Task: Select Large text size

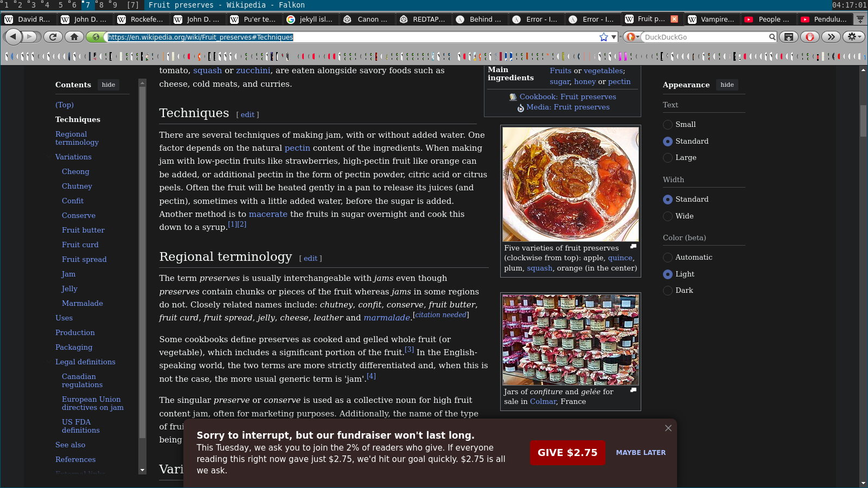Action: click(668, 158)
